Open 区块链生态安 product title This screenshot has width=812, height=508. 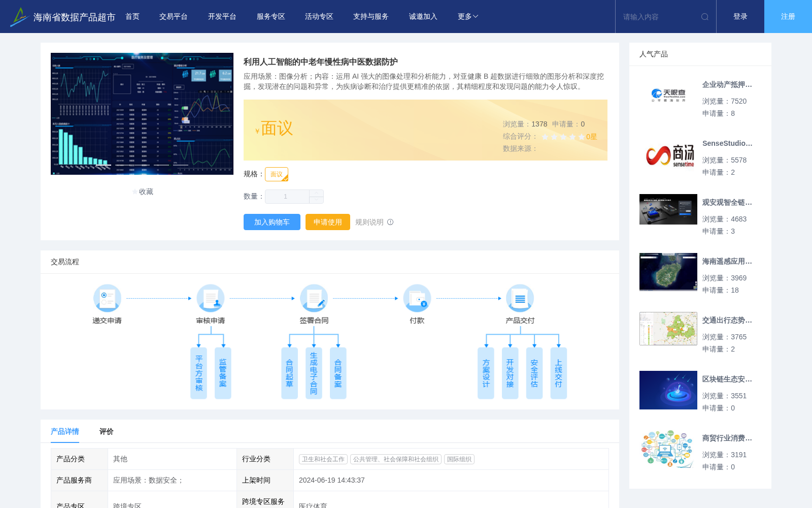[x=727, y=379]
